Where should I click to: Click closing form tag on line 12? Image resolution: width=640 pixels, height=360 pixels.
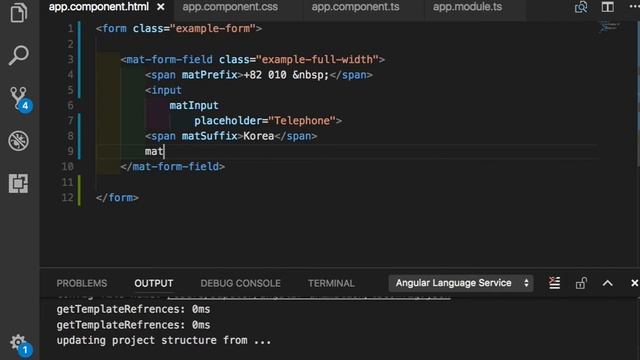[117, 198]
